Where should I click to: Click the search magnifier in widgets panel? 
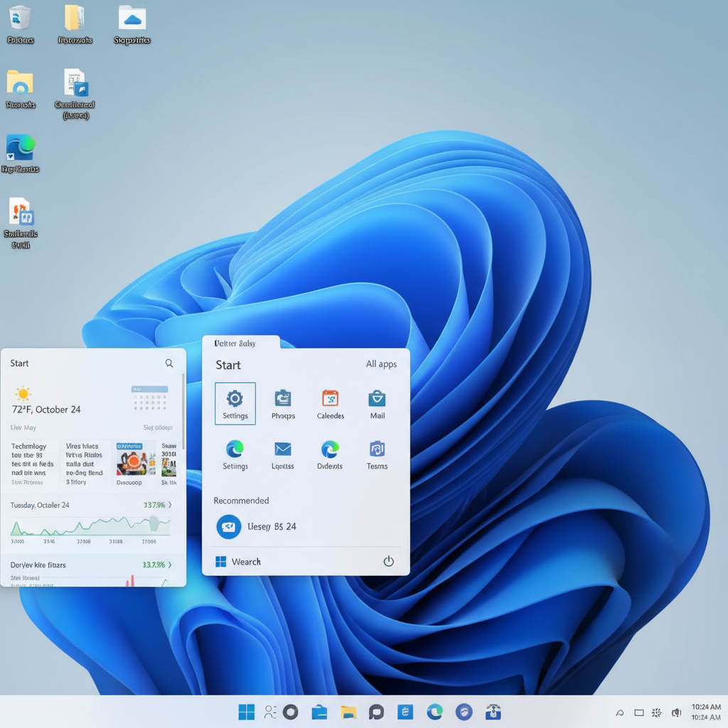169,363
